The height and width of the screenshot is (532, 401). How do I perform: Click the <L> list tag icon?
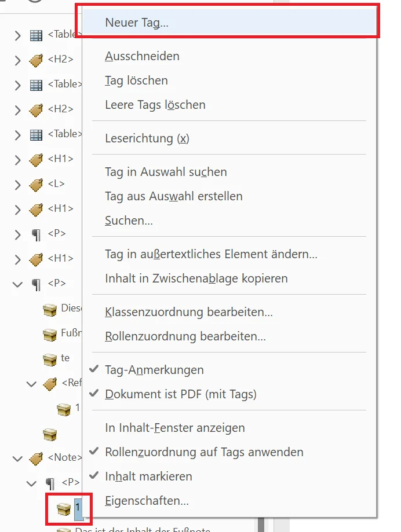click(36, 185)
